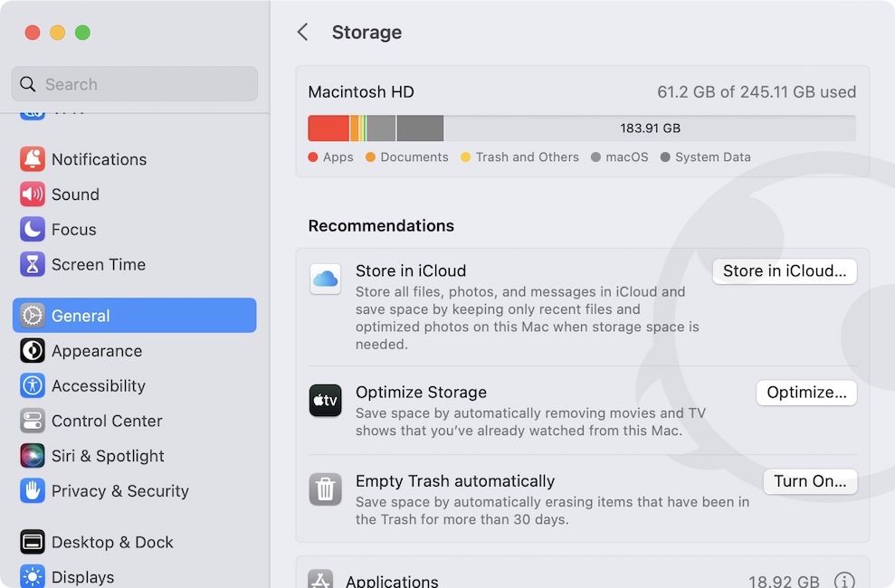
Task: Turn On empty Trash automatically
Action: tap(809, 481)
